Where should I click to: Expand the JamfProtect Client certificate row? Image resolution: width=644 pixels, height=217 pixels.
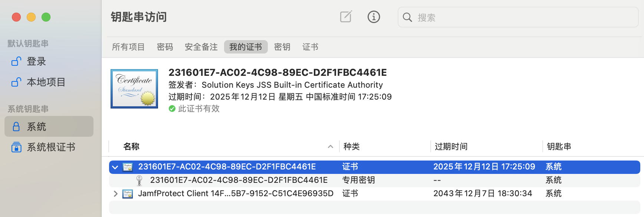tap(115, 194)
